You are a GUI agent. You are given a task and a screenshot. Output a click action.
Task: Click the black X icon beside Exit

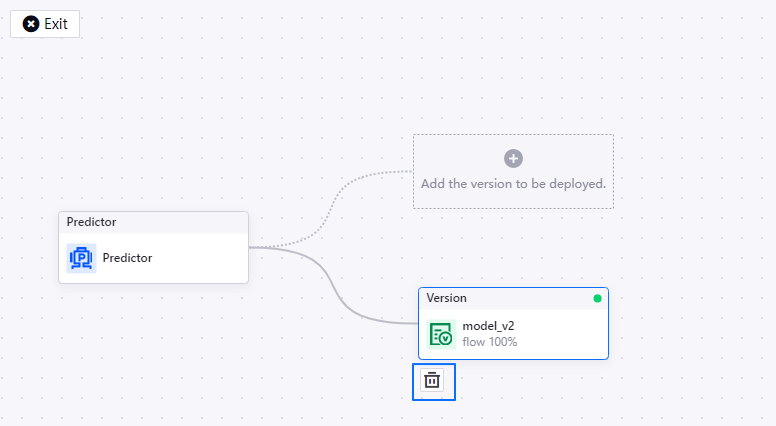(x=31, y=24)
